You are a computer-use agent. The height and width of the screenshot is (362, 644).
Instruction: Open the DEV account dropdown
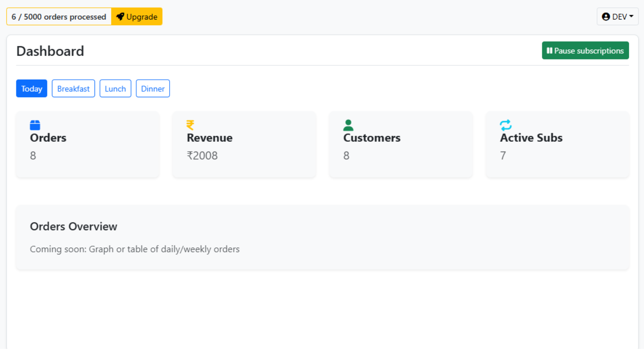click(x=618, y=16)
